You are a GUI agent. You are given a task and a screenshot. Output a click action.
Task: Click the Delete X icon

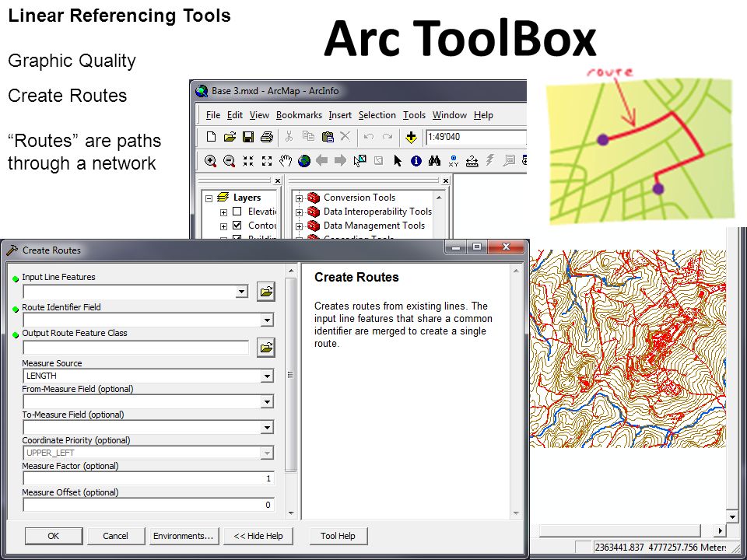(345, 137)
